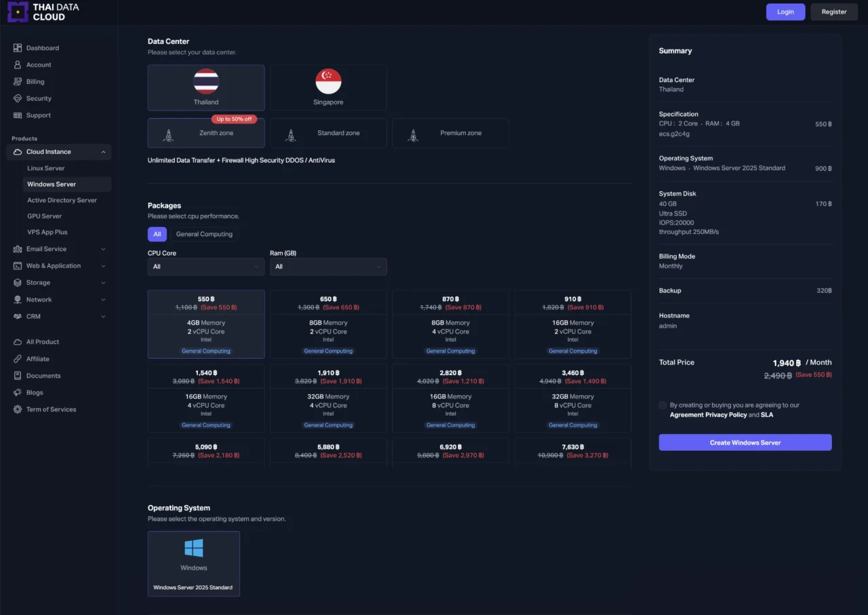Click the 'Up to 50% off' badge
The height and width of the screenshot is (615, 868).
click(234, 119)
